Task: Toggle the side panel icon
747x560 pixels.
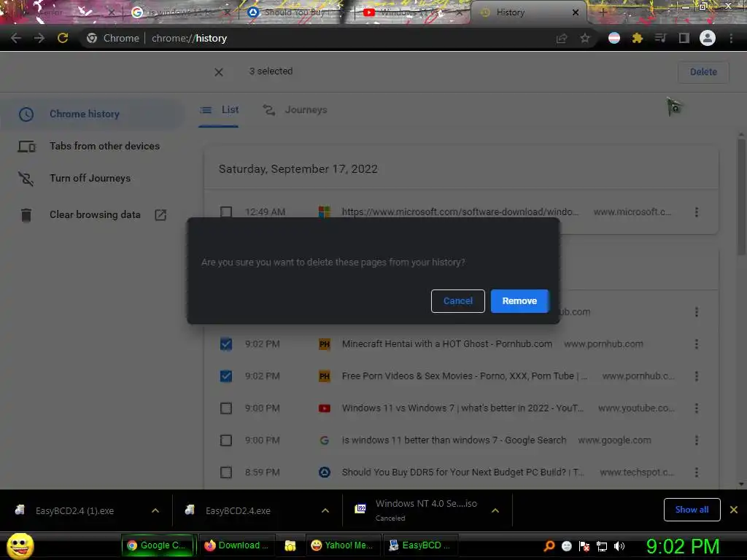Action: [684, 38]
